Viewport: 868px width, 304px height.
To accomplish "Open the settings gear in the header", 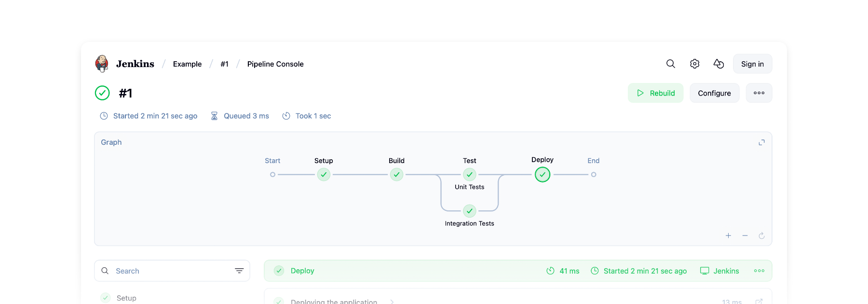I will click(694, 63).
